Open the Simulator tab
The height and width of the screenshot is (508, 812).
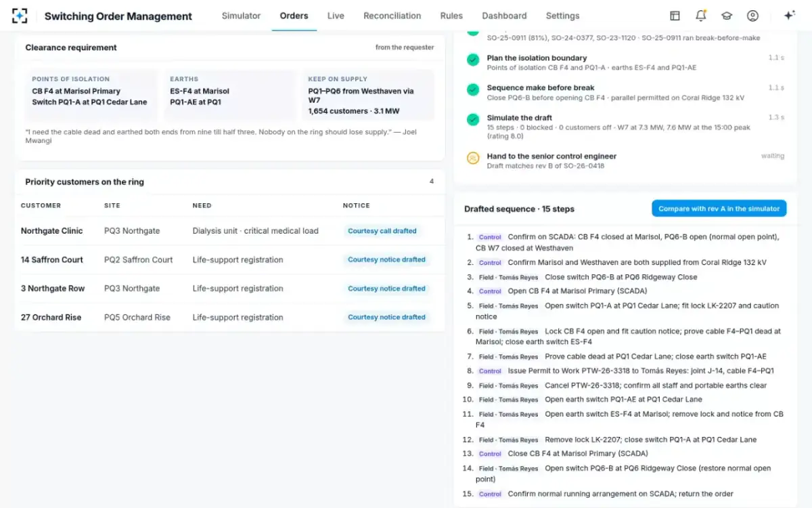pos(241,16)
